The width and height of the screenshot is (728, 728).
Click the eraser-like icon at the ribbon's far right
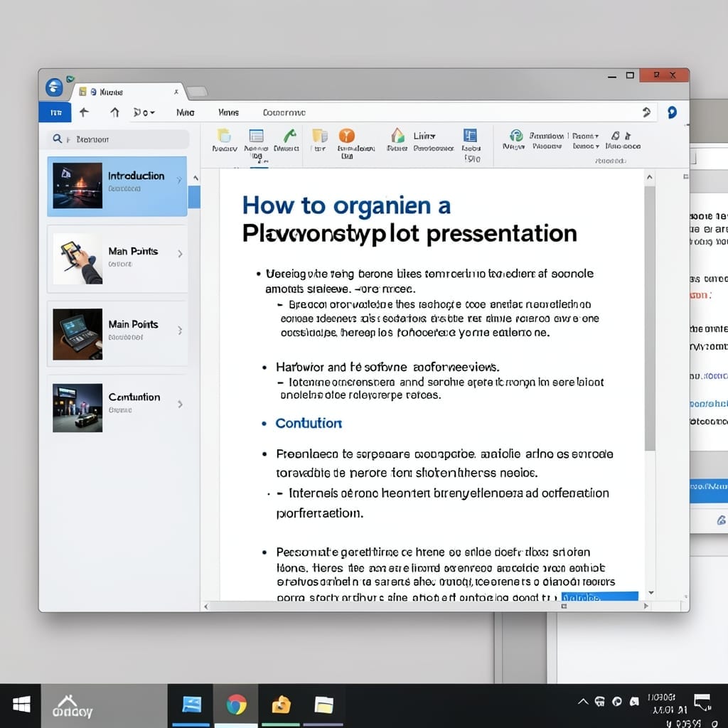pyautogui.click(x=616, y=136)
